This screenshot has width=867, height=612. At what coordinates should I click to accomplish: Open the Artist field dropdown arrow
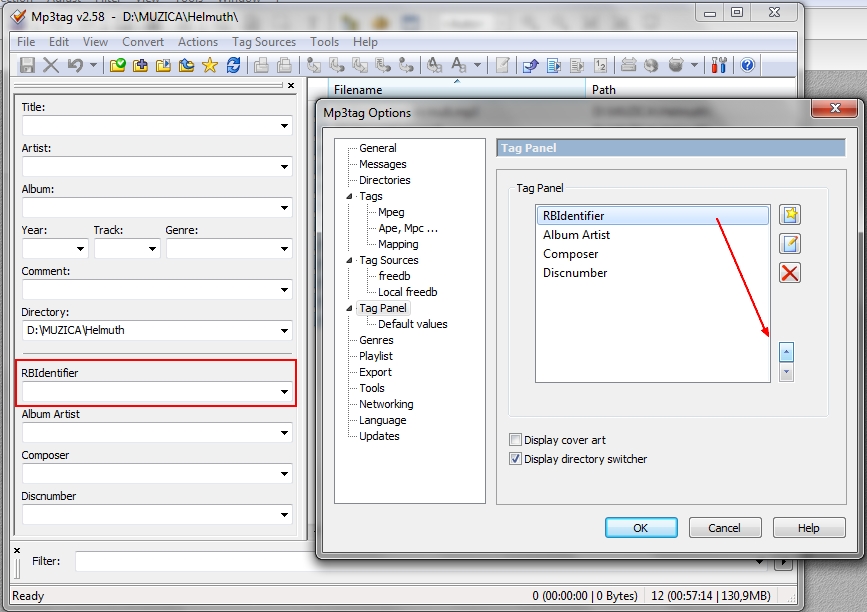click(x=284, y=167)
